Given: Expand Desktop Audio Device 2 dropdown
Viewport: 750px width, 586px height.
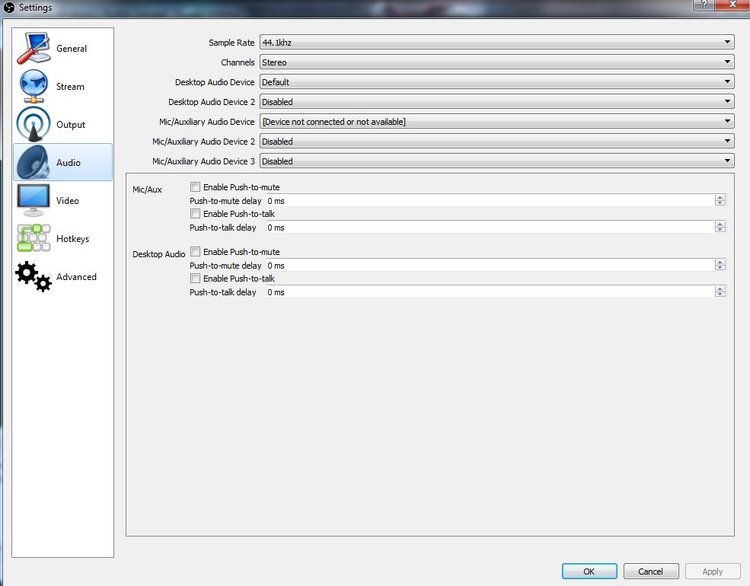Looking at the screenshot, I should pos(496,101).
